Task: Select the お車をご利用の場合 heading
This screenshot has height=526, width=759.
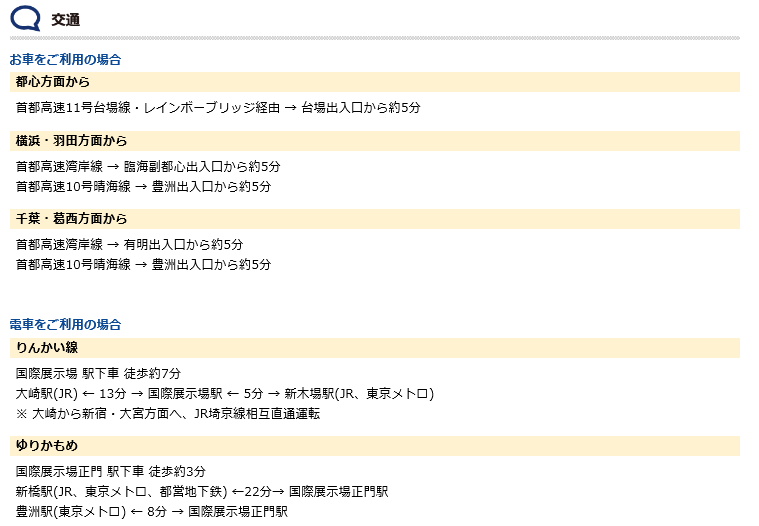Action: [x=65, y=60]
